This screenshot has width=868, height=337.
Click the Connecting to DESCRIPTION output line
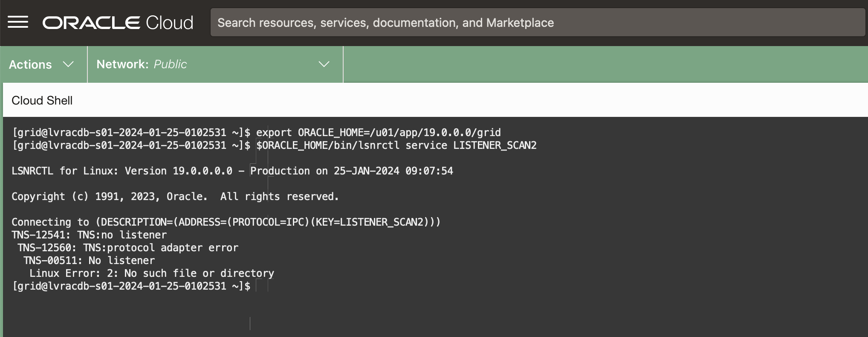(x=226, y=222)
